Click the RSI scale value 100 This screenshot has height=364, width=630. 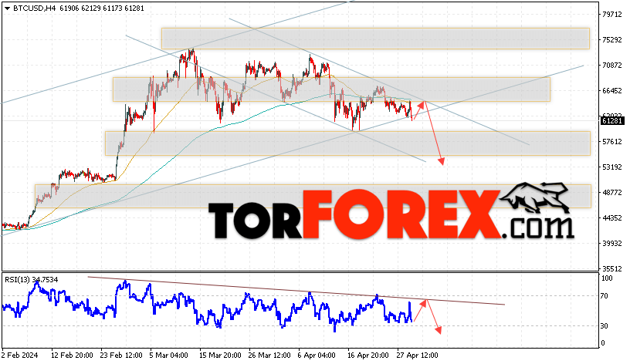[607, 278]
